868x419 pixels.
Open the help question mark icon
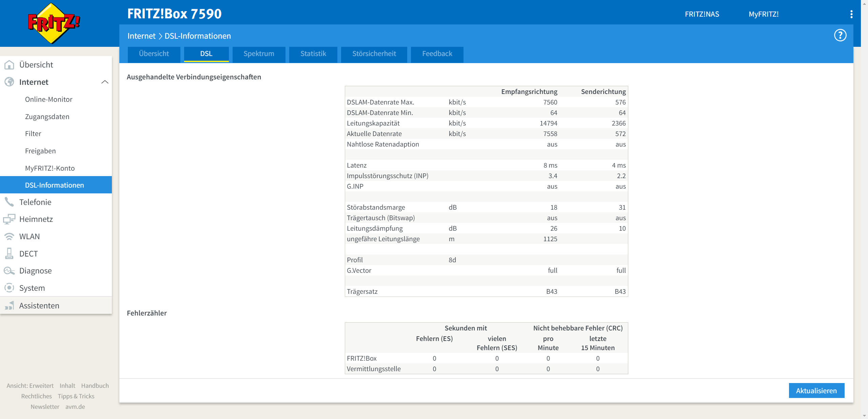(840, 35)
